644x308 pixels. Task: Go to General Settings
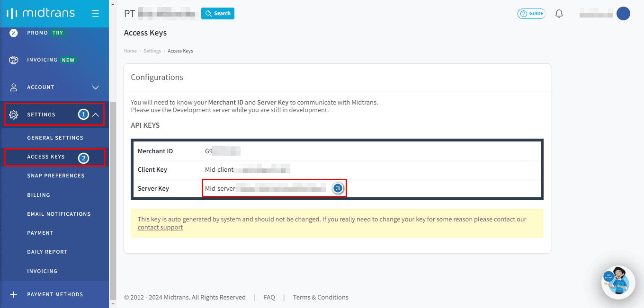tap(55, 138)
